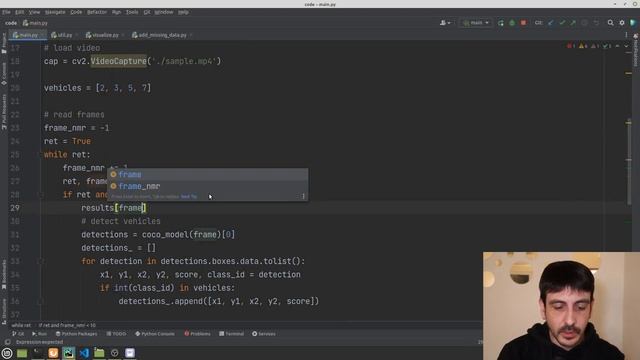Open the View menu
Image resolution: width=640 pixels, height=360 pixels.
coord(34,12)
